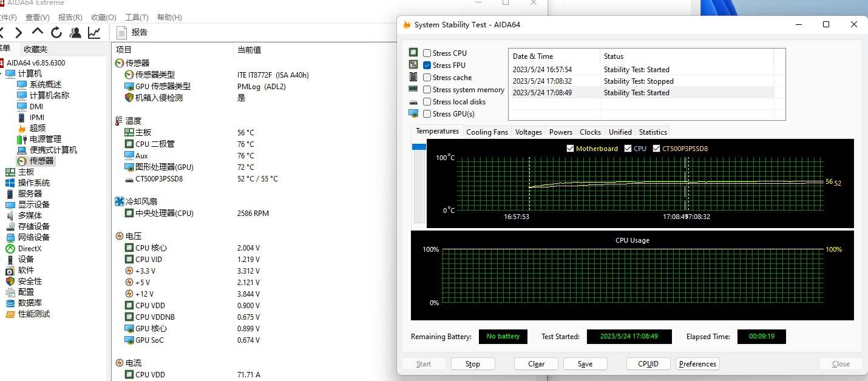This screenshot has height=381, width=868.
Task: Open the 收藏(O) menu
Action: point(103,18)
